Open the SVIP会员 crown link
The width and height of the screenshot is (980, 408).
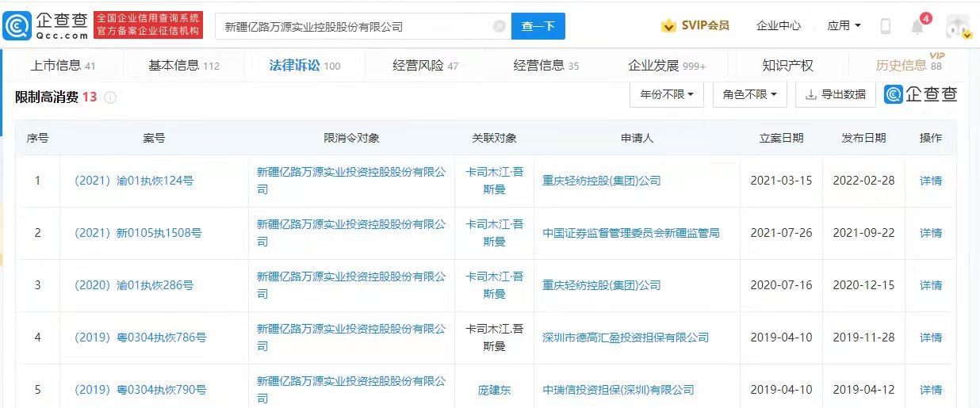[x=695, y=25]
